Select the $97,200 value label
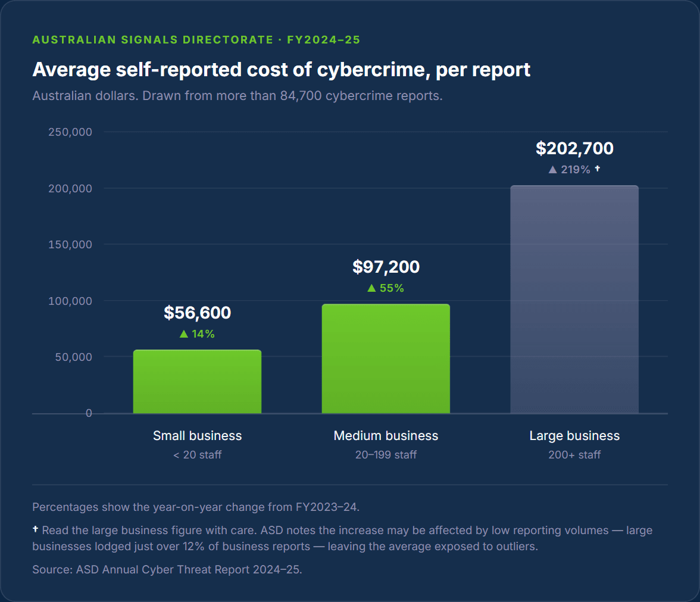 386,267
